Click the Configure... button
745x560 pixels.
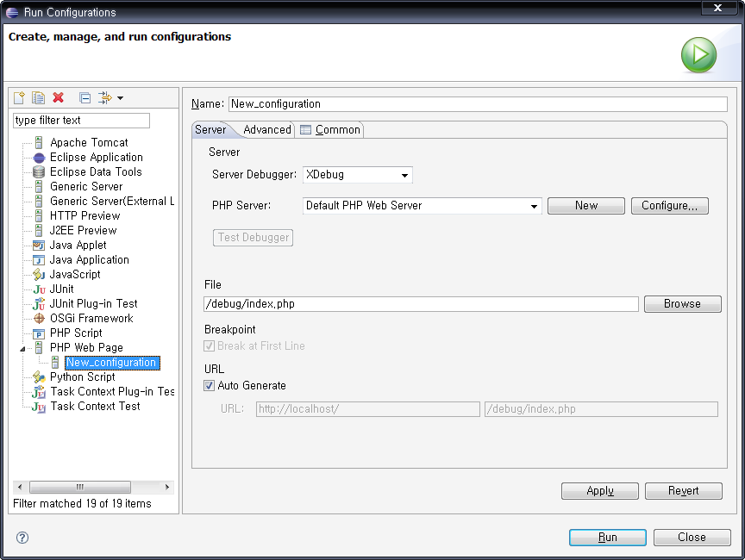[669, 206]
